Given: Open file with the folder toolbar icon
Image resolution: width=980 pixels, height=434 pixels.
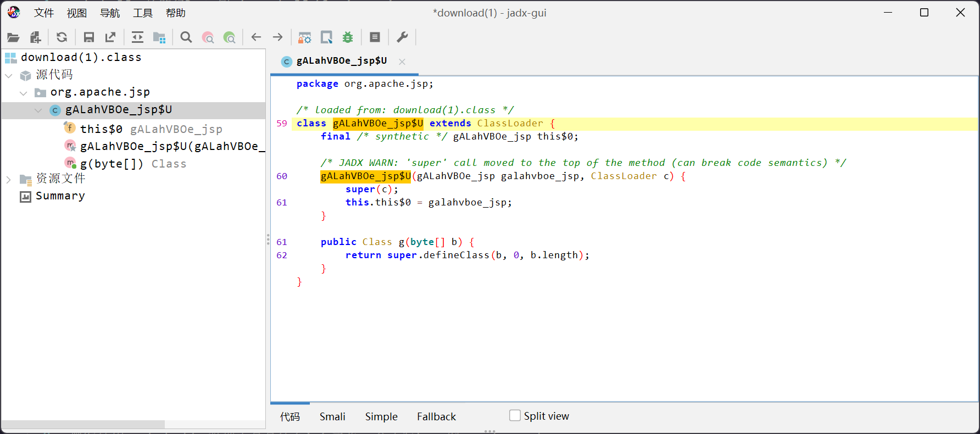Looking at the screenshot, I should [13, 37].
